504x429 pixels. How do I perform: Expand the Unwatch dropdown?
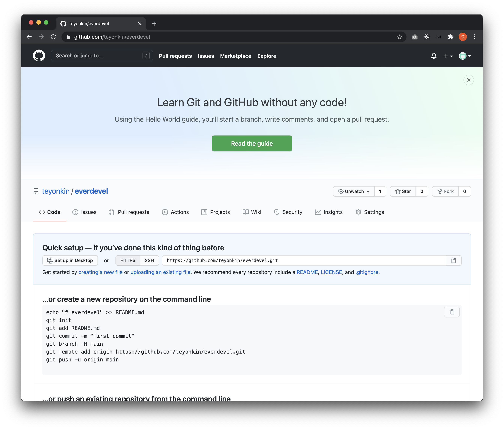(x=354, y=191)
